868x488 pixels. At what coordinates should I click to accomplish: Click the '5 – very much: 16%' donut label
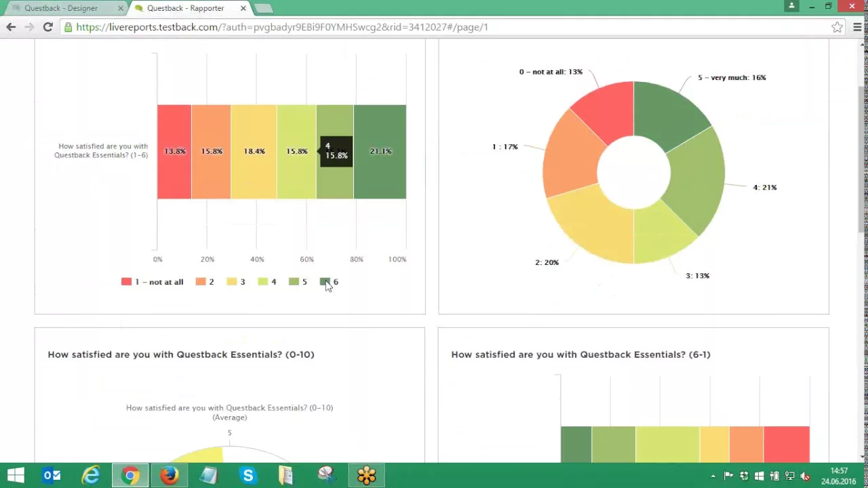732,78
